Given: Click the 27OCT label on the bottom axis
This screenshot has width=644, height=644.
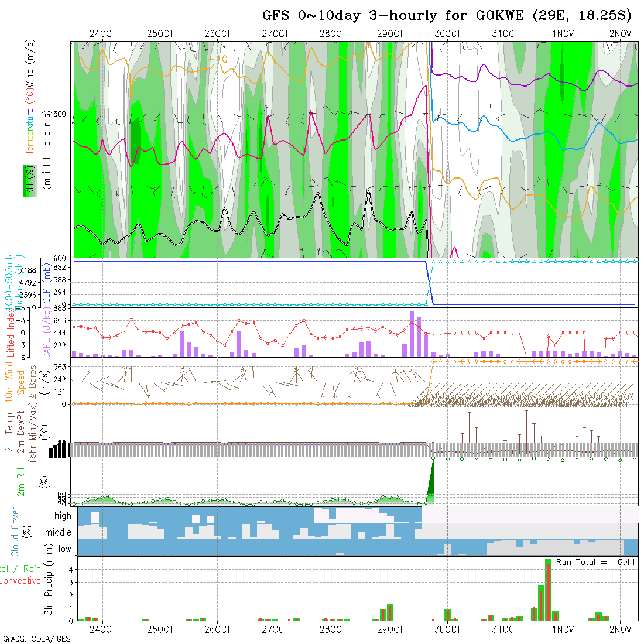Looking at the screenshot, I should (x=275, y=629).
